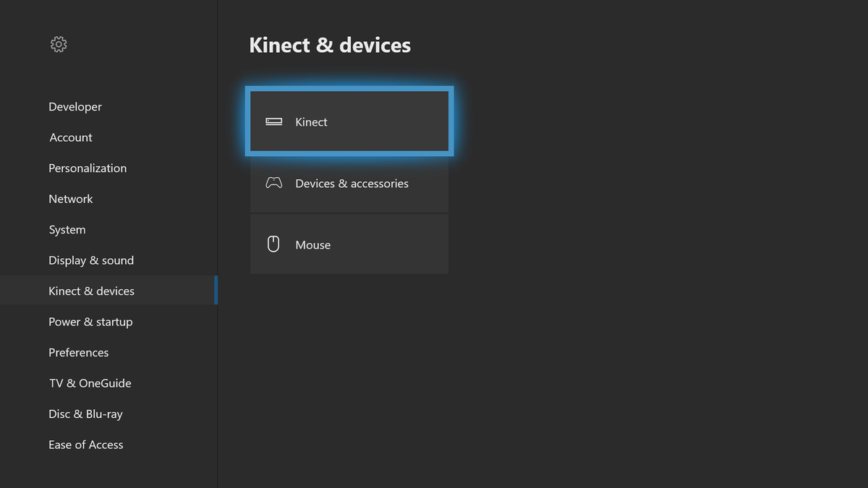Open Power & startup settings
Screen dimensions: 868x488
[90, 321]
